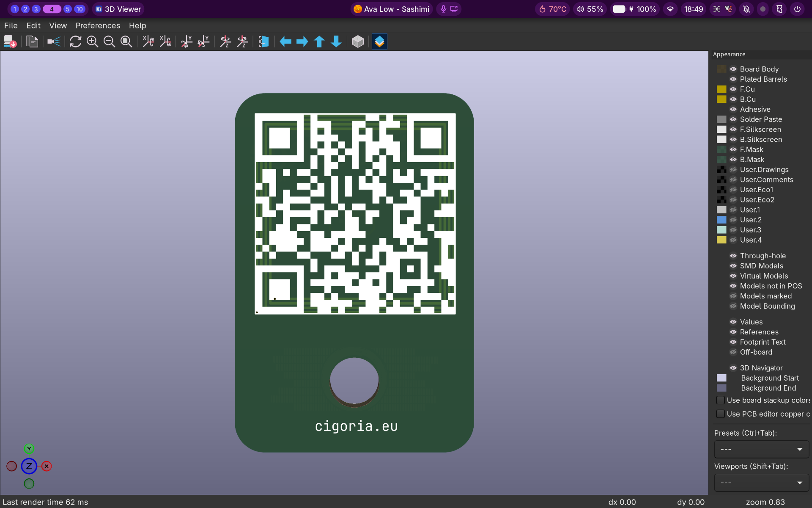Rotate Y counterclockwise toolbar icon
Screen dimensions: 812x508
[203, 41]
